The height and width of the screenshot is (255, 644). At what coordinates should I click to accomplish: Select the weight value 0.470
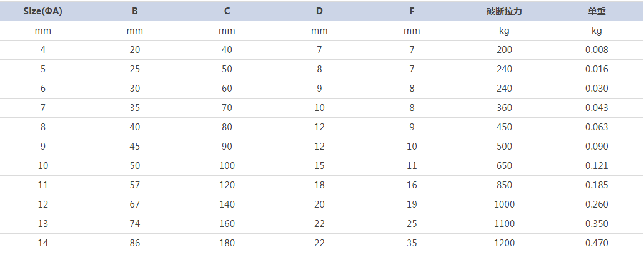click(597, 243)
